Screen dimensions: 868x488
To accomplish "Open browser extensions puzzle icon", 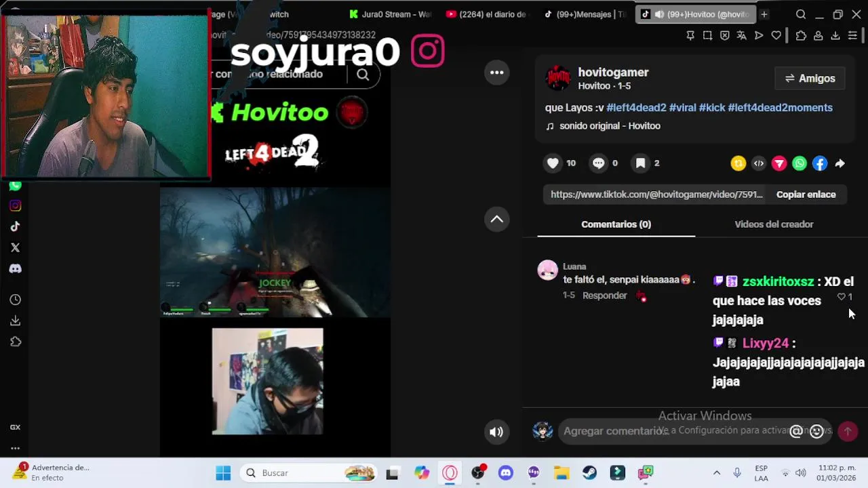I will click(801, 35).
